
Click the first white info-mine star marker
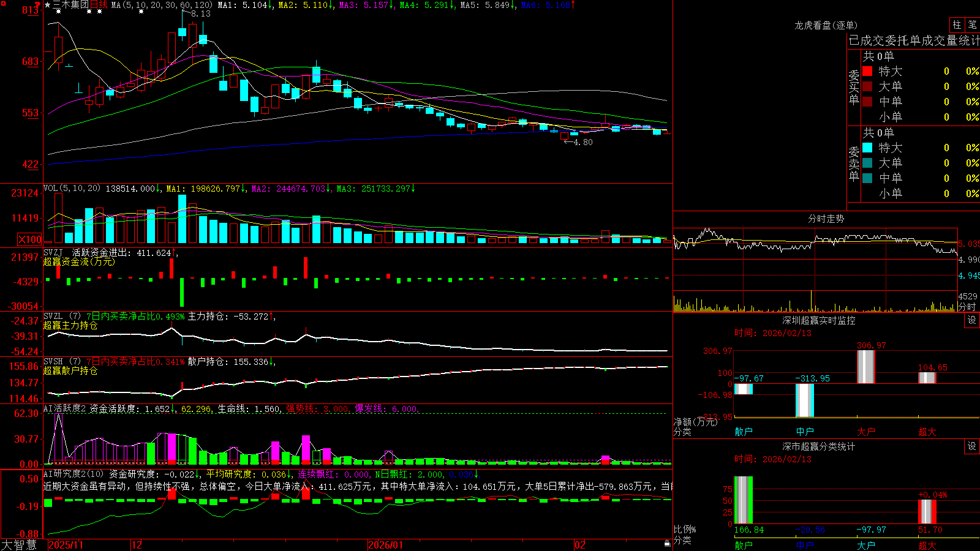click(58, 12)
